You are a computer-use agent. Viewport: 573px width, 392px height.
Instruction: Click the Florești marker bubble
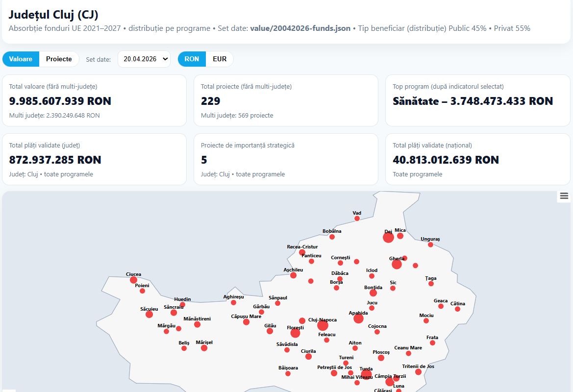coord(295,333)
